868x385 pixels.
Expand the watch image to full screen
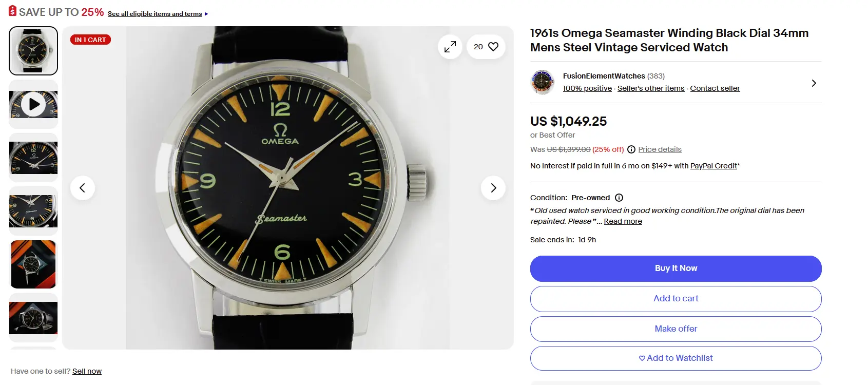tap(450, 47)
